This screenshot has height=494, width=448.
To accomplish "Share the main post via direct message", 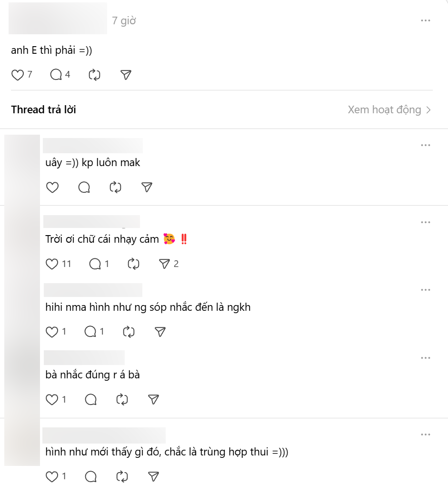I will pyautogui.click(x=125, y=75).
